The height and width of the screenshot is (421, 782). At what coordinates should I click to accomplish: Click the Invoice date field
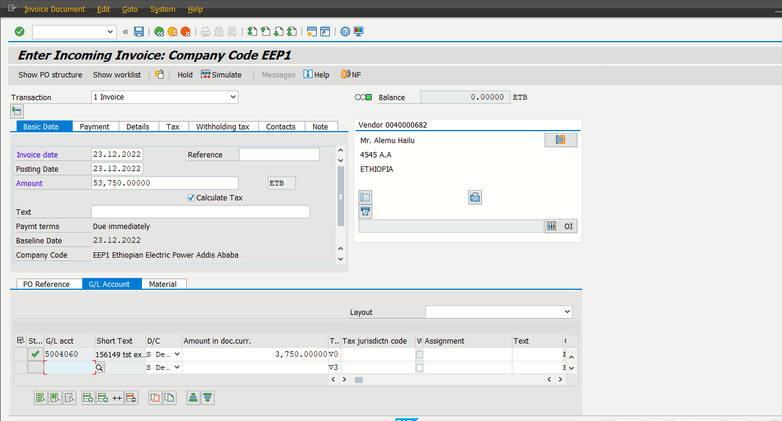[117, 155]
